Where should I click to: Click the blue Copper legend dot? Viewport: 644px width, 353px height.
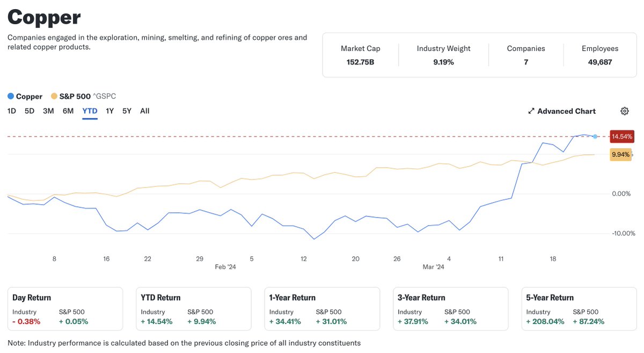pyautogui.click(x=11, y=96)
